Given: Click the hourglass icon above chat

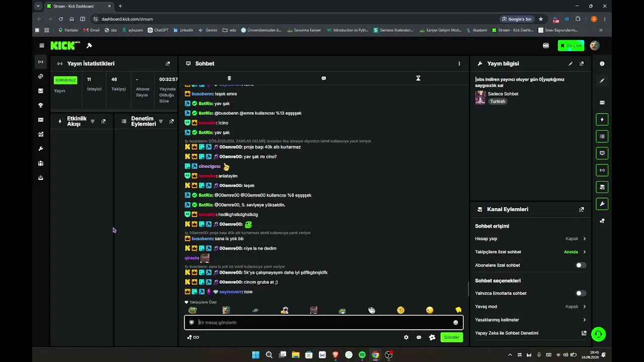Looking at the screenshot, I should [418, 78].
